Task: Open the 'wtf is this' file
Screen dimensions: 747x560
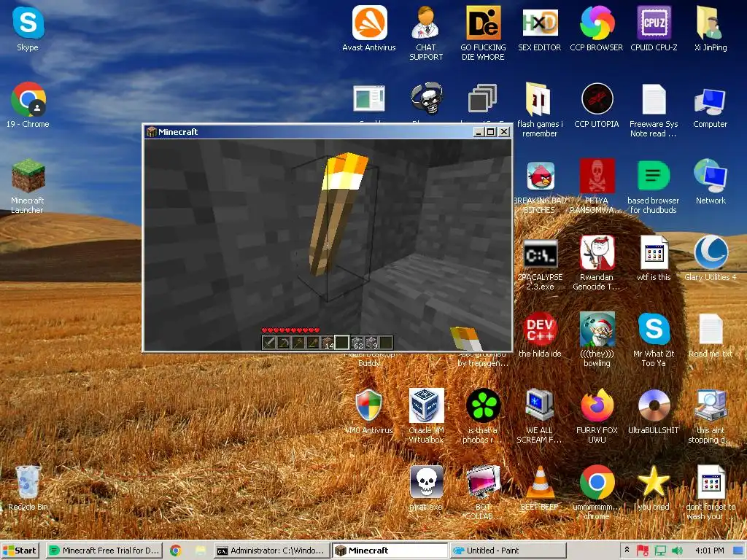Action: tap(654, 253)
